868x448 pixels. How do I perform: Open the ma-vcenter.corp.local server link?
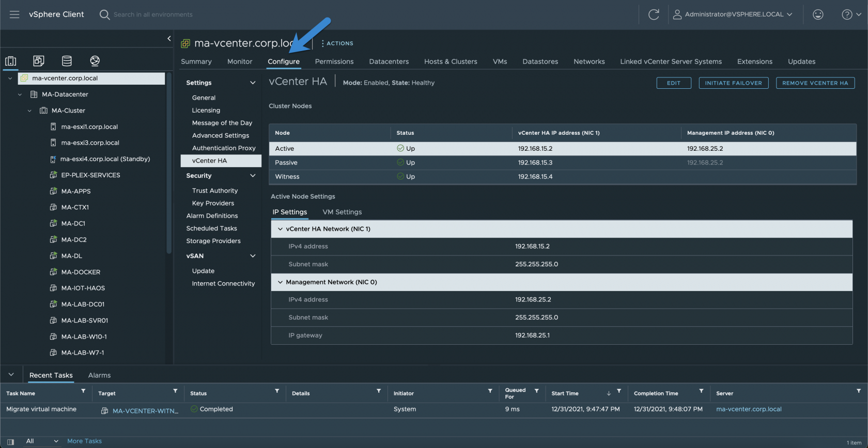pyautogui.click(x=749, y=409)
